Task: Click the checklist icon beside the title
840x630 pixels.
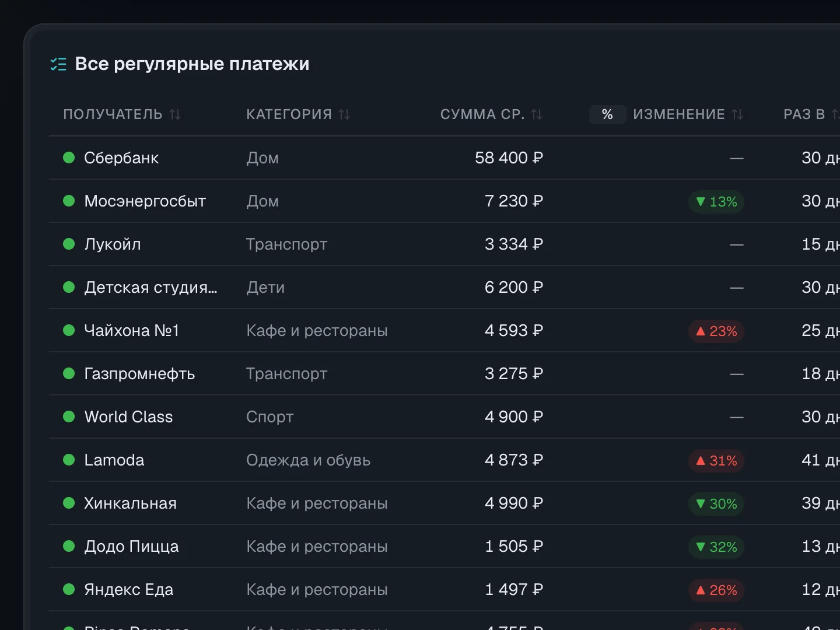Action: coord(58,64)
